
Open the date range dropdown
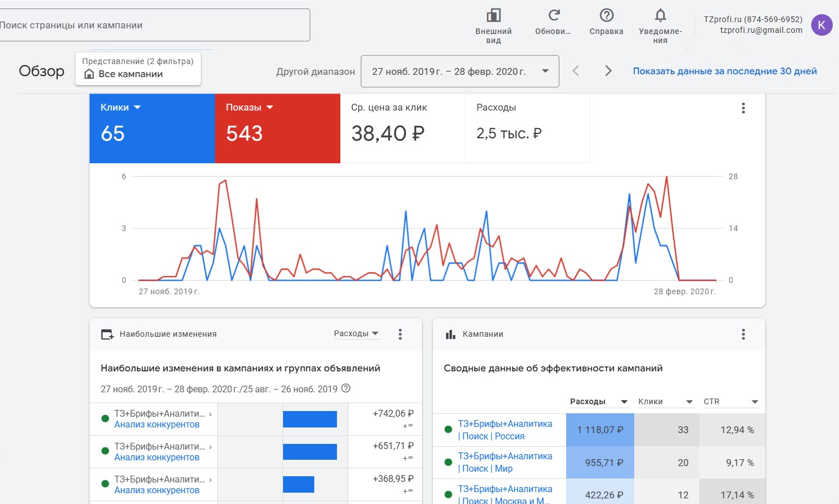tap(459, 71)
